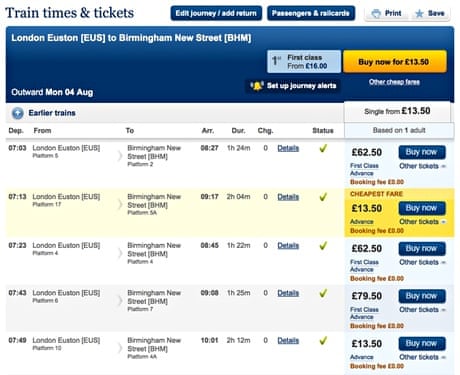The width and height of the screenshot is (460, 375).
Task: Expand Other tickets for the £79.50 fare
Action: (x=423, y=310)
